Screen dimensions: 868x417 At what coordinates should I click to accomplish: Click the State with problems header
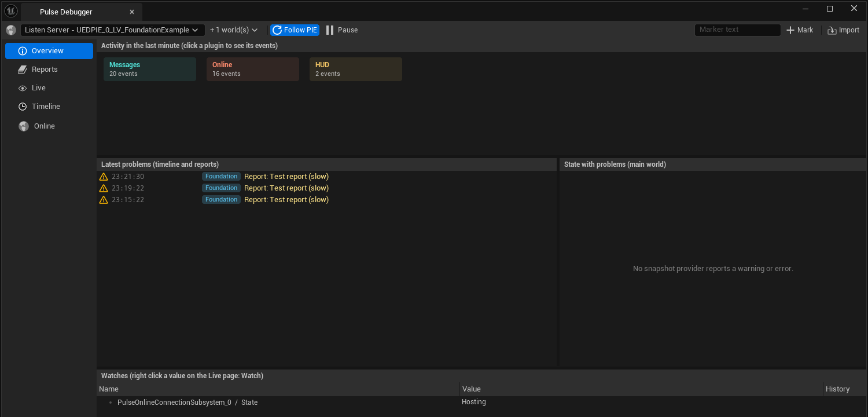click(713, 164)
